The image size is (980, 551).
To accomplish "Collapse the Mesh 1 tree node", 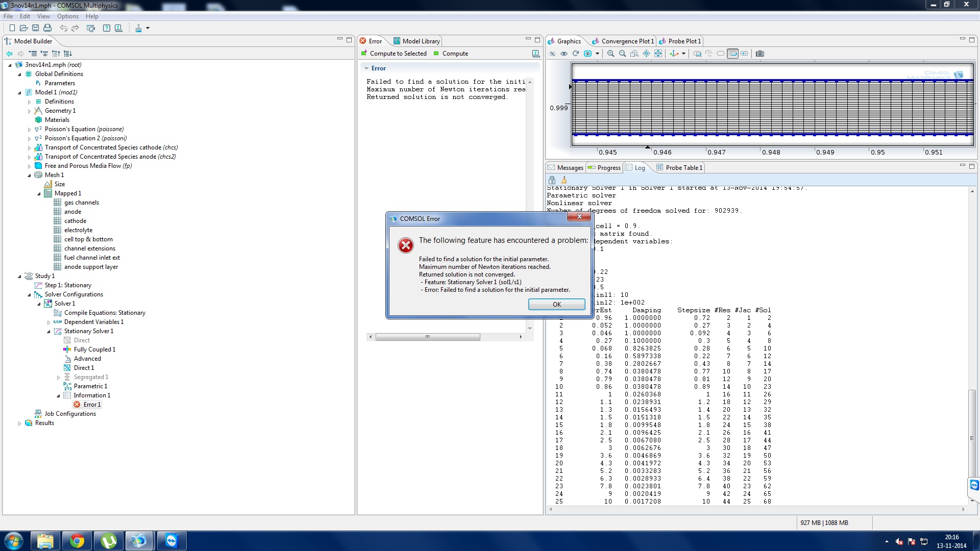I will (29, 175).
